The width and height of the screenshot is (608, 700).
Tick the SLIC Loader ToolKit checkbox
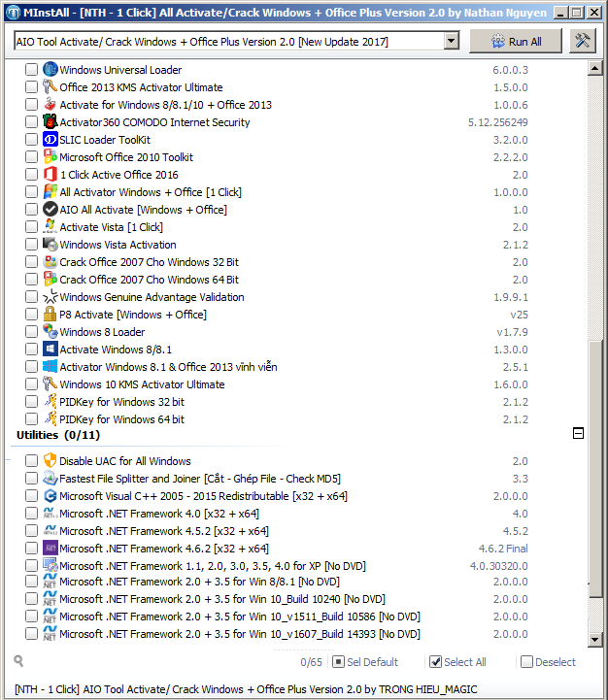point(31,139)
